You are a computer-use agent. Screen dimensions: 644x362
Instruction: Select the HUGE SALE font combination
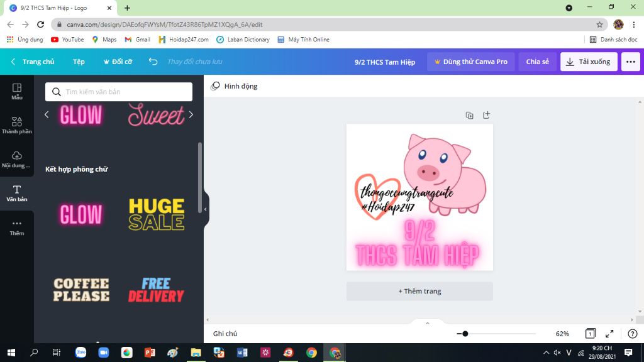157,214
